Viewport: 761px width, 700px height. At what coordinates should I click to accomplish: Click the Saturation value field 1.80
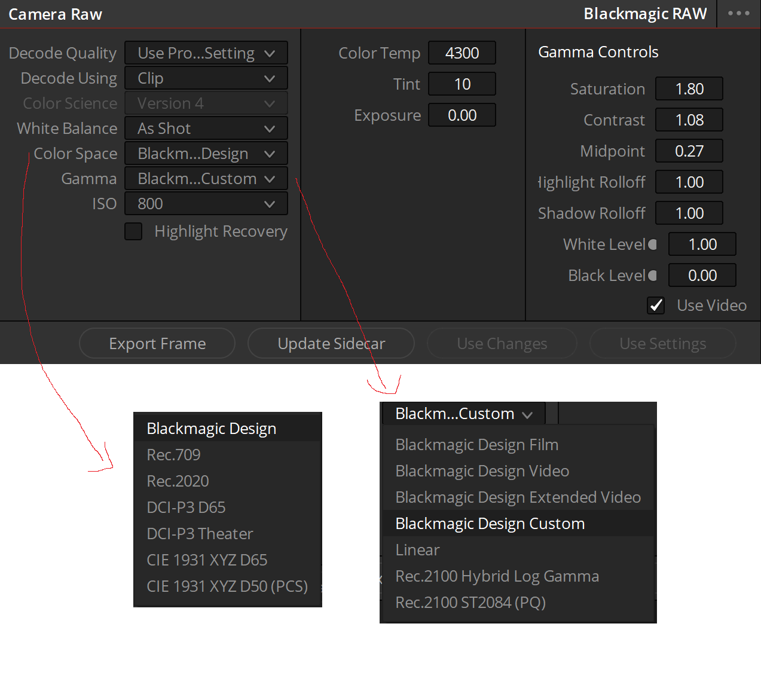pos(689,88)
